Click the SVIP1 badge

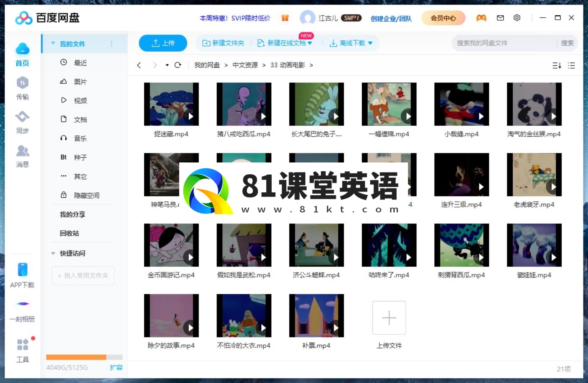(x=351, y=18)
